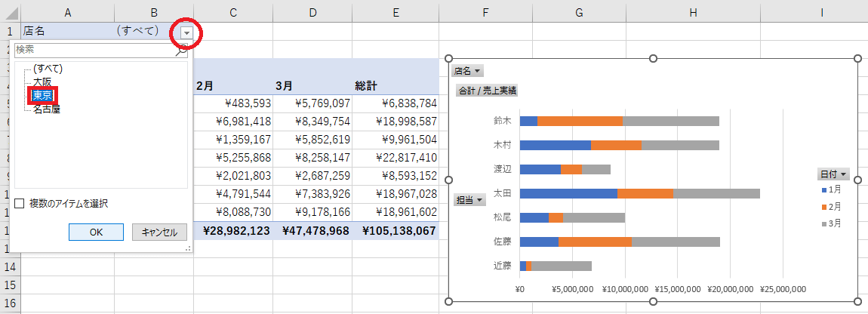Click the gray 3月 legend swatch
This screenshot has width=868, height=314.
pyautogui.click(x=823, y=223)
